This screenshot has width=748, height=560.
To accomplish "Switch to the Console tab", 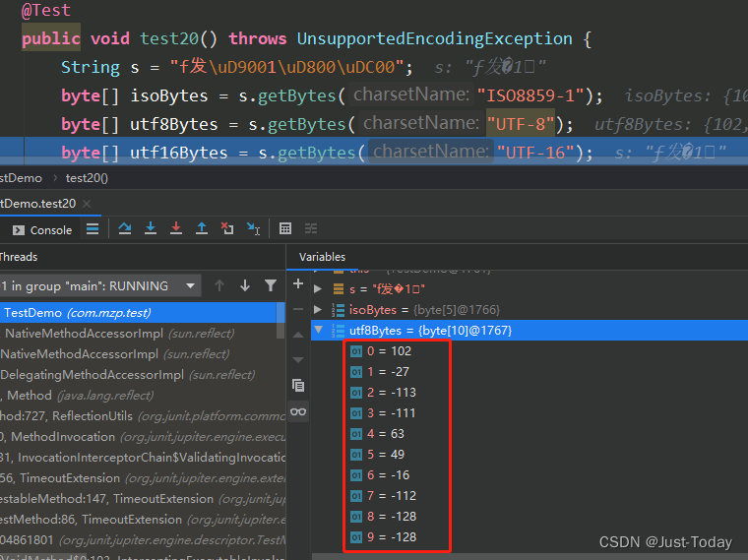I will click(41, 229).
